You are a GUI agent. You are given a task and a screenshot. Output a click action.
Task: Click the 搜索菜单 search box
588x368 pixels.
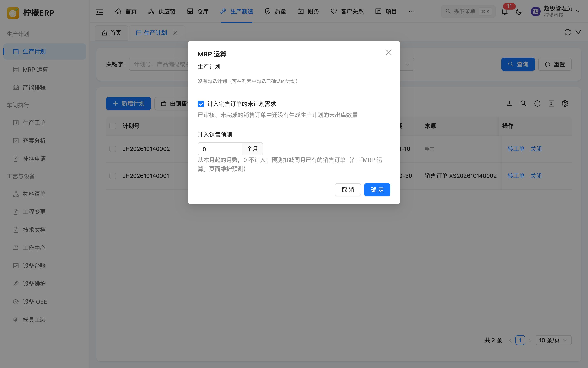[x=468, y=11]
